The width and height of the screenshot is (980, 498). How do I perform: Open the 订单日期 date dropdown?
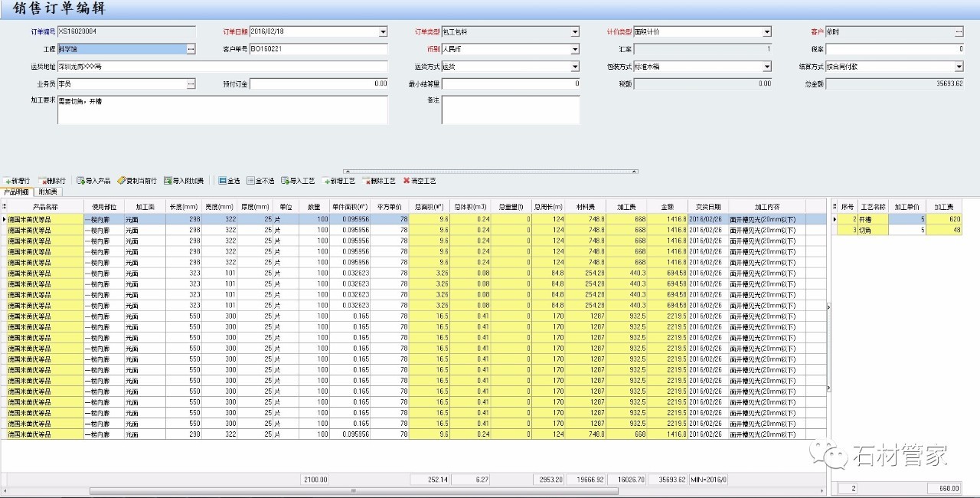[x=383, y=32]
